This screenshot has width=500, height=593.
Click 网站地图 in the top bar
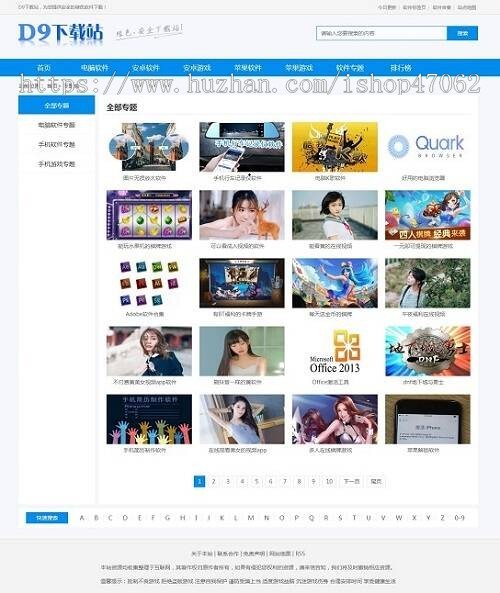coord(467,7)
